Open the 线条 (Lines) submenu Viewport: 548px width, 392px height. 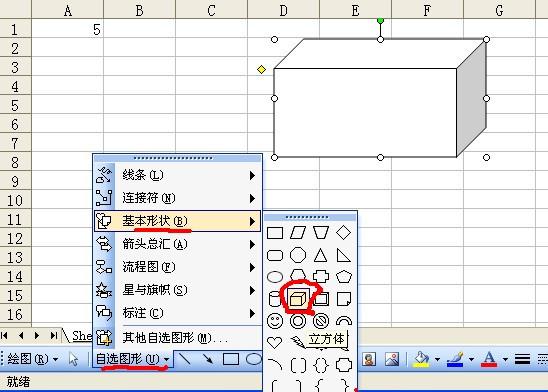[178, 175]
